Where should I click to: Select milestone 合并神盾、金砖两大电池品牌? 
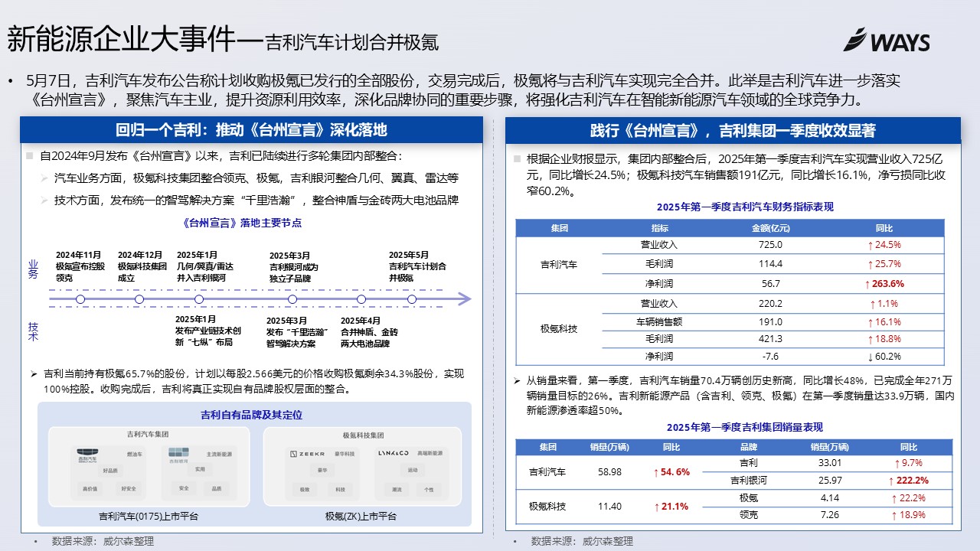coord(370,337)
